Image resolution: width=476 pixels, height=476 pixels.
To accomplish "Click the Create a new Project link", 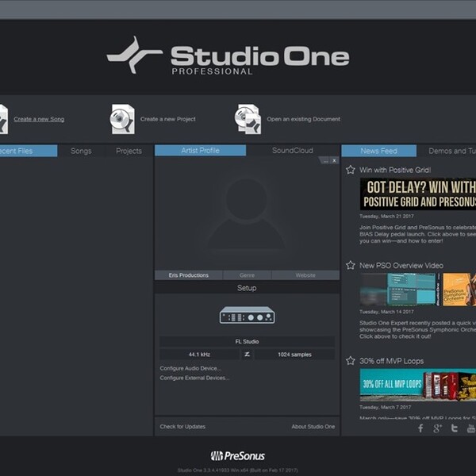I will 168,119.
